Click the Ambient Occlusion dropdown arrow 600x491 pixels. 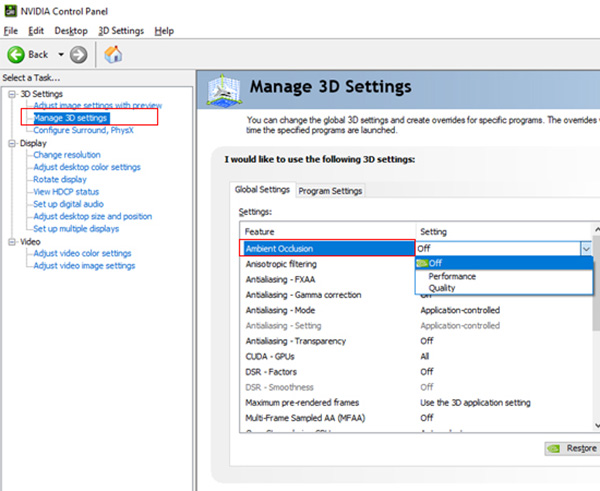point(586,248)
